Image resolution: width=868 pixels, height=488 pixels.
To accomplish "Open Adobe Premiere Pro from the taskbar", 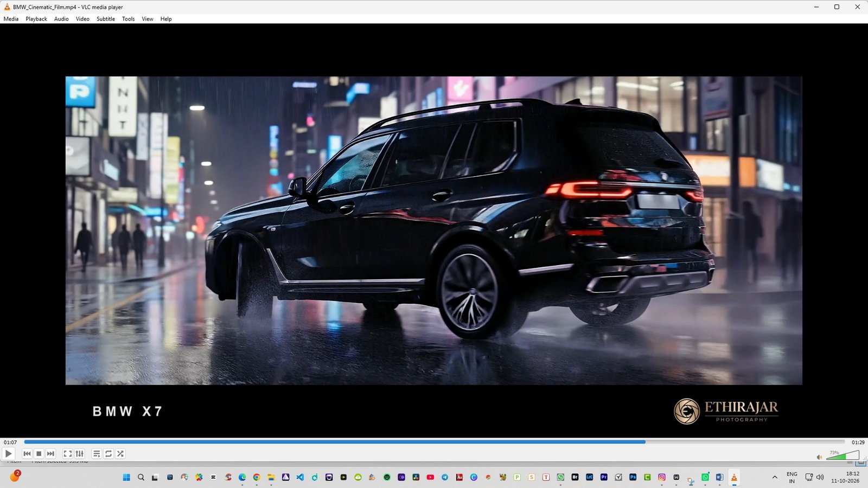I will coord(604,477).
